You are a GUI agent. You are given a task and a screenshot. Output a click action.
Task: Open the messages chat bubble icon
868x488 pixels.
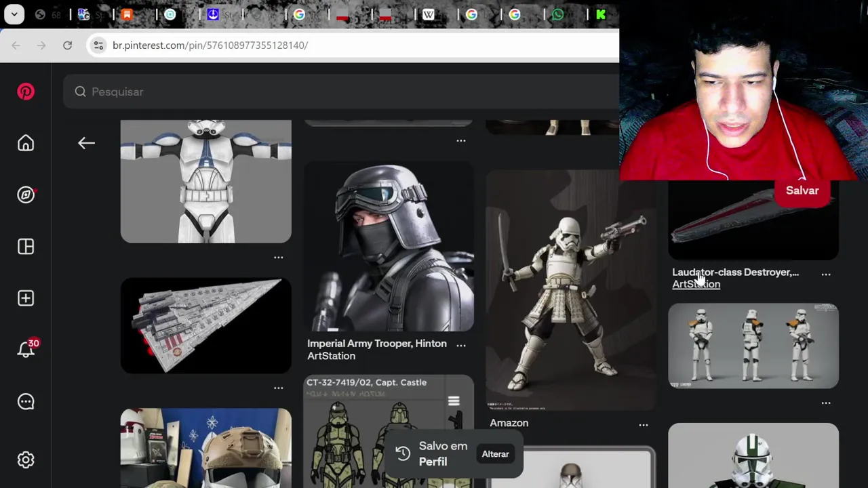pyautogui.click(x=26, y=402)
